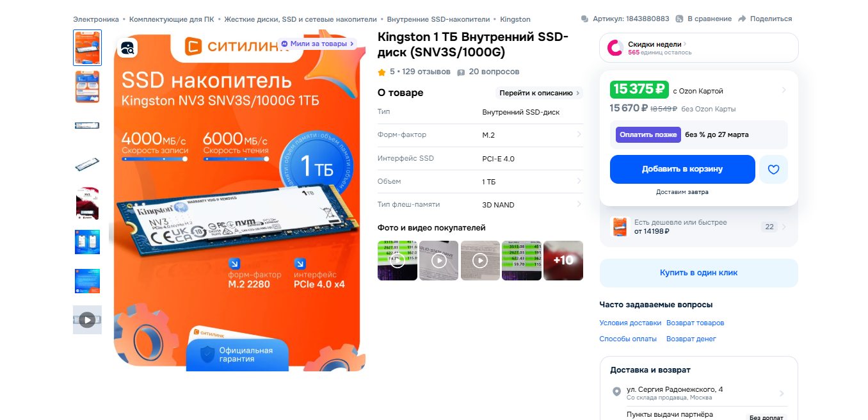
Task: Open the Условия доставки link
Action: [631, 323]
